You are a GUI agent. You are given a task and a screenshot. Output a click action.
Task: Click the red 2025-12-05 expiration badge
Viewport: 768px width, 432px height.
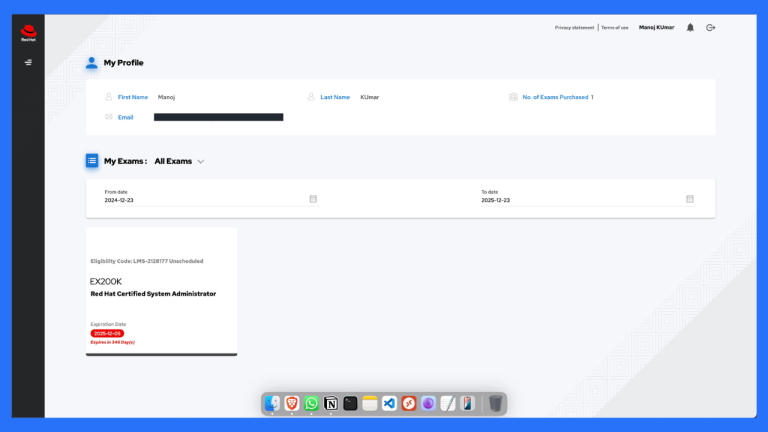pyautogui.click(x=107, y=334)
